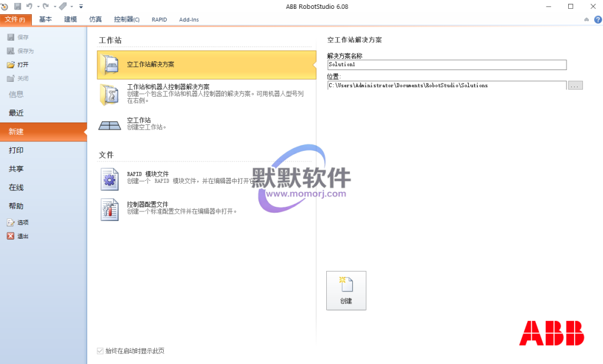Select 打印 in the backstage sidebar

click(16, 150)
